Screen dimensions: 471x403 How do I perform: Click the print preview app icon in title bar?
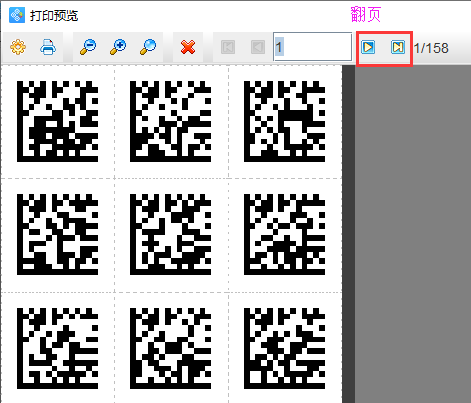[17, 15]
